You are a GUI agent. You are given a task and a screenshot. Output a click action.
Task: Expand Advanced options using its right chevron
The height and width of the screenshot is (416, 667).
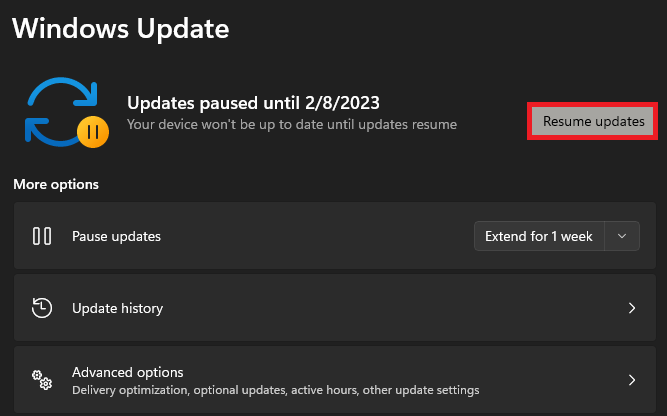coord(631,380)
